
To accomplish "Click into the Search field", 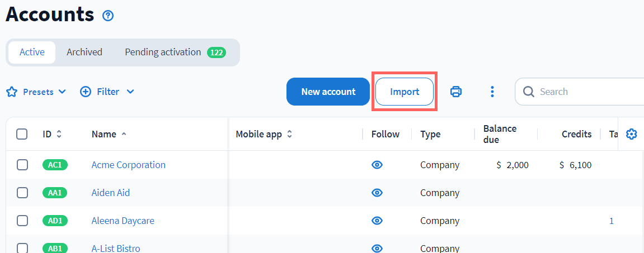I will (x=587, y=92).
